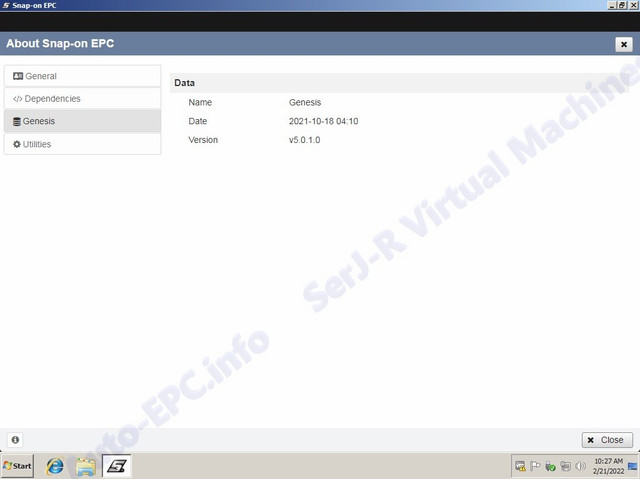Open the Windows Start menu
This screenshot has width=640, height=479.
click(x=17, y=466)
